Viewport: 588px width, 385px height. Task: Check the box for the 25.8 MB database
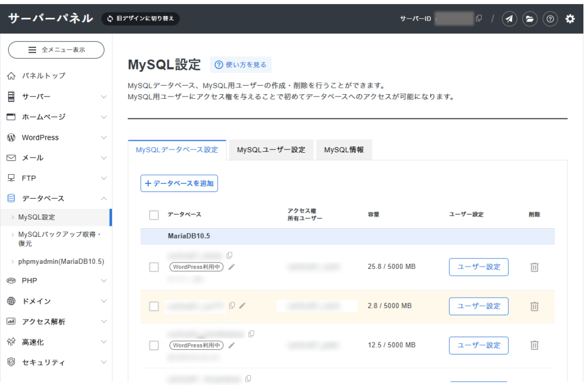point(154,267)
